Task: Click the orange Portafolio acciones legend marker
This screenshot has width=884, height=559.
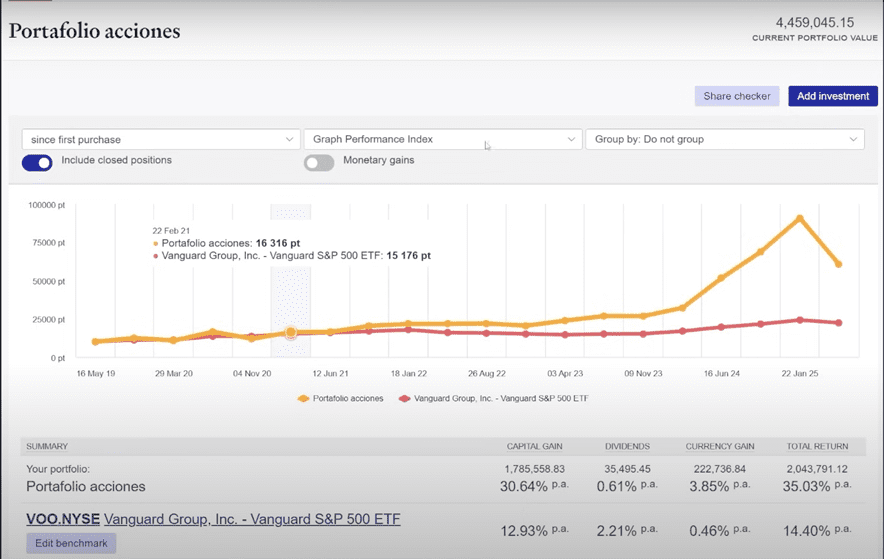Action: [x=305, y=398]
